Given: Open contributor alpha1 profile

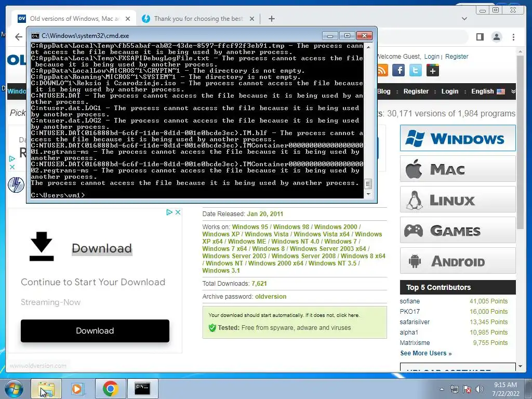Looking at the screenshot, I should (409, 332).
